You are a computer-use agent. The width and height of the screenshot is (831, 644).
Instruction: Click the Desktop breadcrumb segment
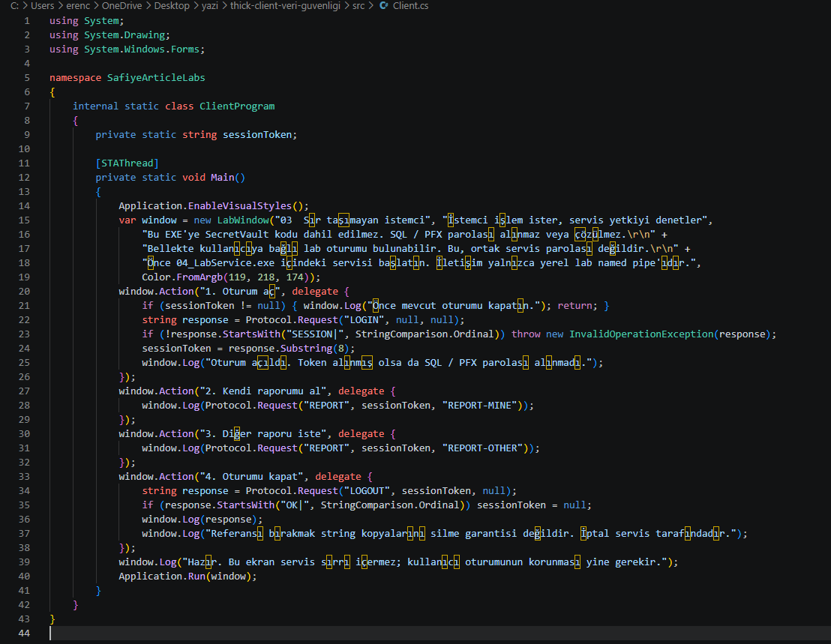pos(172,6)
